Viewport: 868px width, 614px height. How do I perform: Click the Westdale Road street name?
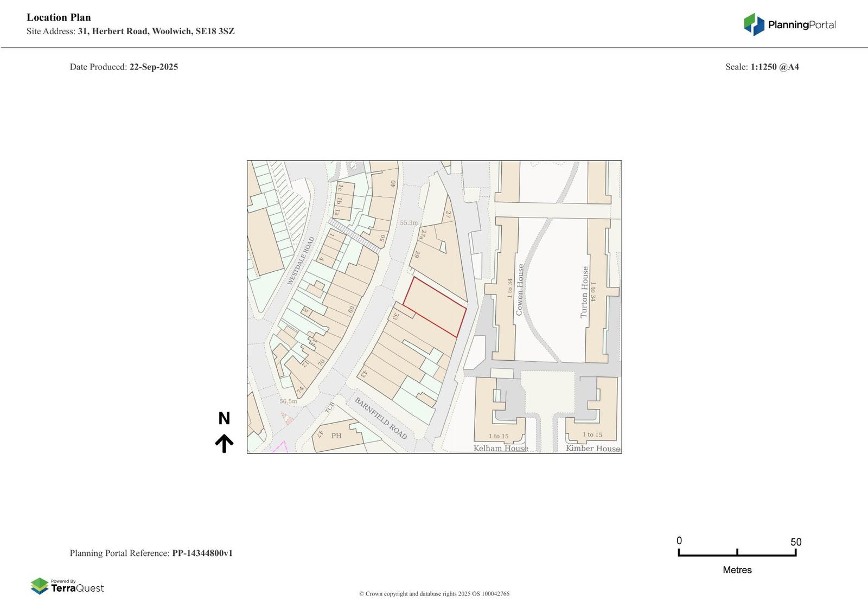[302, 260]
